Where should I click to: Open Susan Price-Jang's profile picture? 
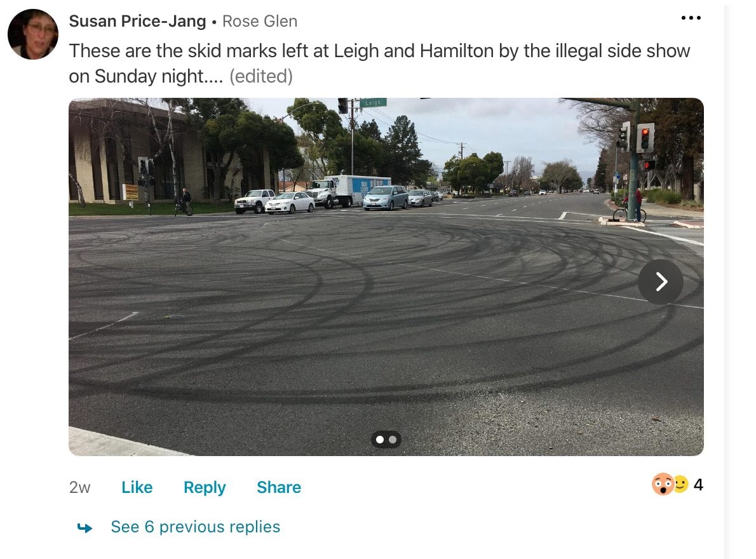[33, 34]
